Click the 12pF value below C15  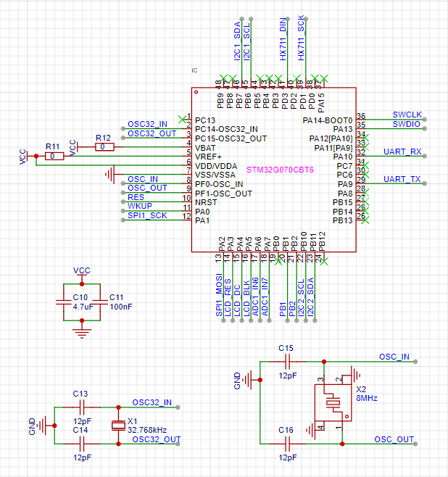point(287,376)
